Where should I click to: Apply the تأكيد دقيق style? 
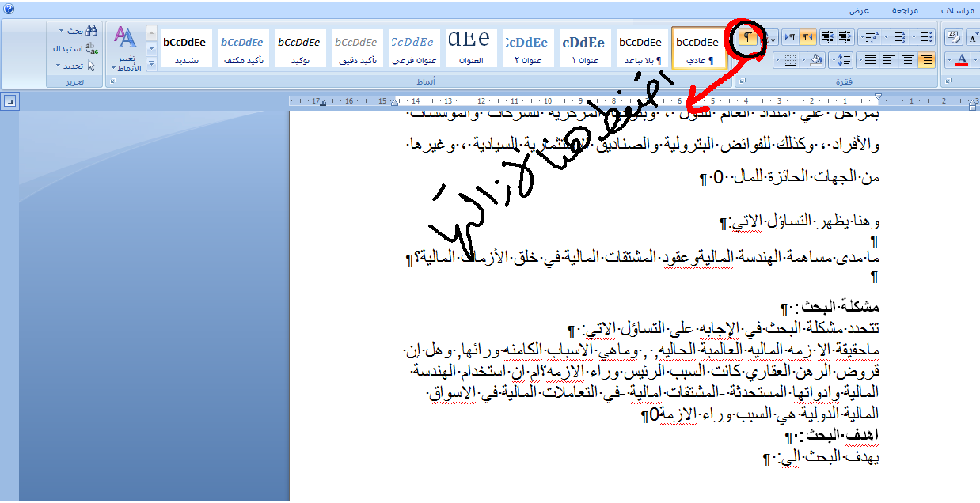coord(356,48)
